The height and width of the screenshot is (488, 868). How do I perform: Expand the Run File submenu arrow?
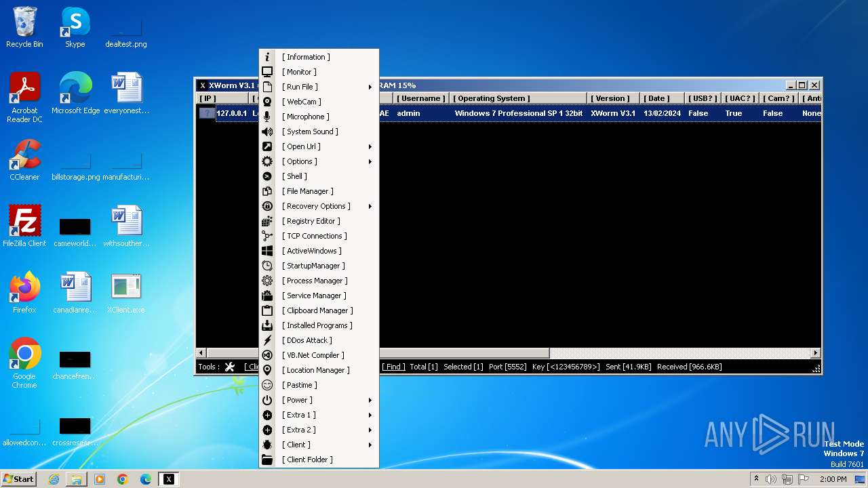(x=370, y=87)
